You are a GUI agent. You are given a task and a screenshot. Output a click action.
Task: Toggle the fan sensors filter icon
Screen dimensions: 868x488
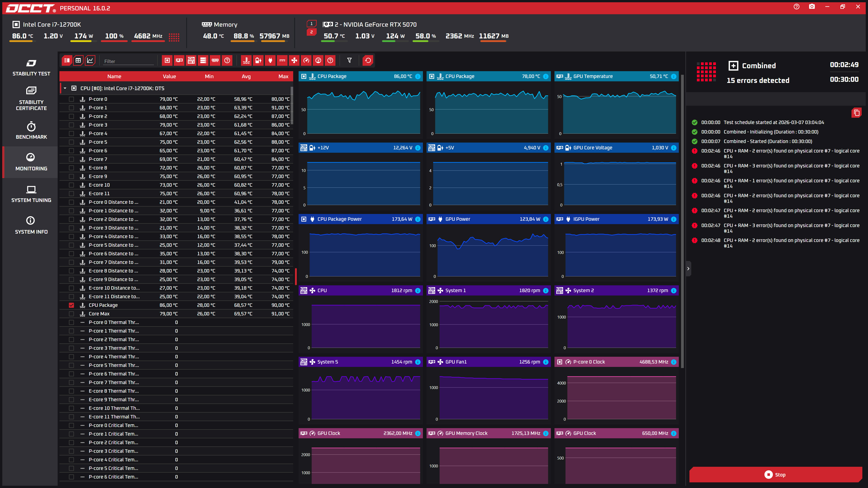point(294,61)
